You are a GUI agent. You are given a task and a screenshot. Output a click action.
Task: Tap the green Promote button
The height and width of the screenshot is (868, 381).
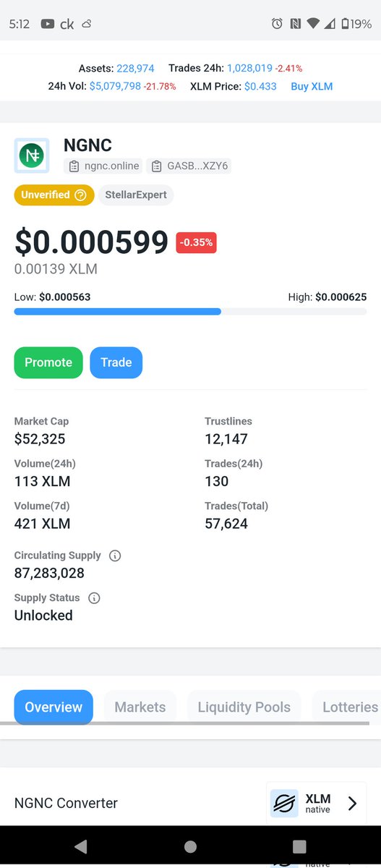coord(48,362)
